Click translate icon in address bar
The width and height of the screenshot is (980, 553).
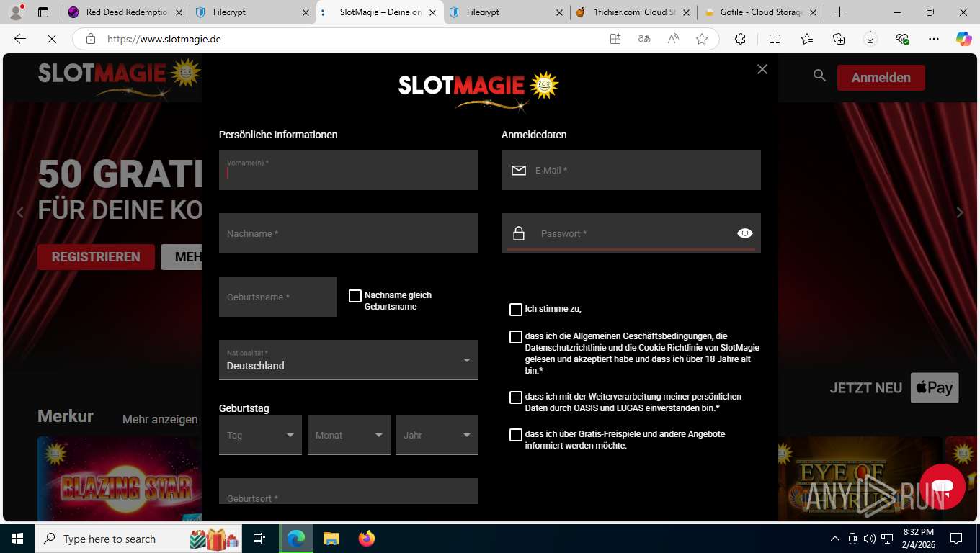point(644,39)
